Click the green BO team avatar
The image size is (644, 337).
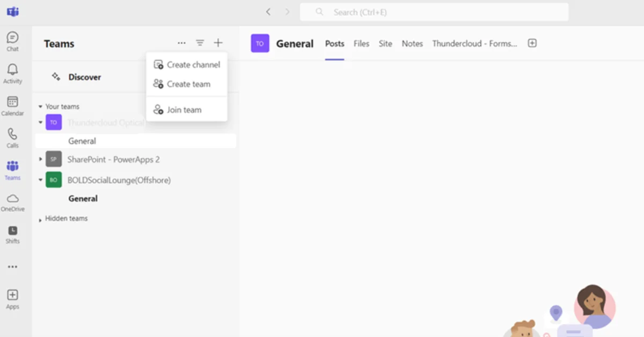point(54,180)
